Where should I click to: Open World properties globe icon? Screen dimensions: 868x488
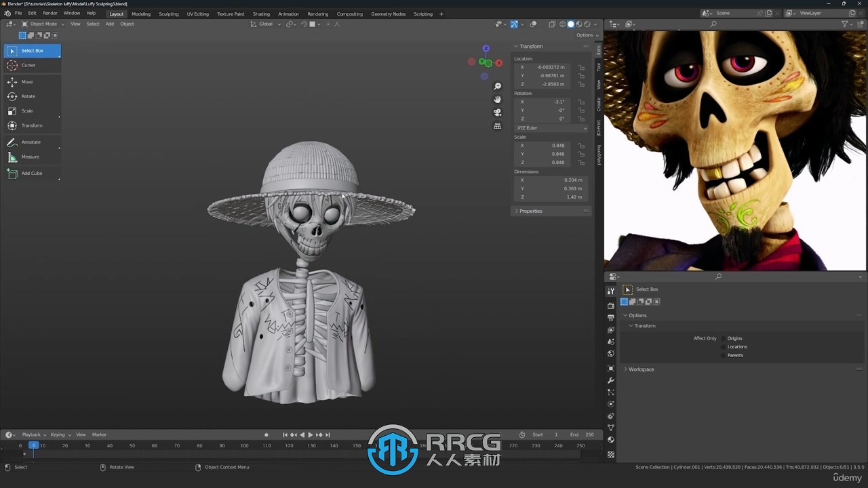click(x=611, y=354)
